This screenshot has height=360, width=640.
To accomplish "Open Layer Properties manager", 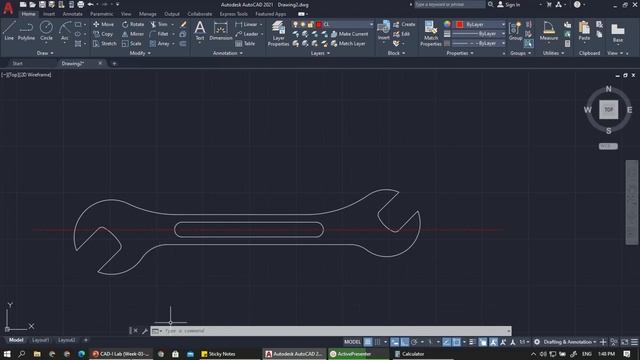I will pyautogui.click(x=278, y=33).
